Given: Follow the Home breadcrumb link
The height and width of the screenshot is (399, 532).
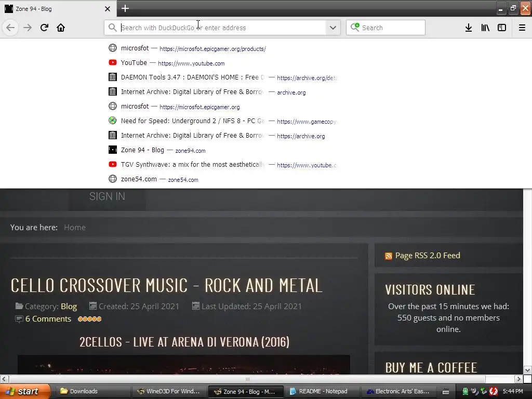Looking at the screenshot, I should [x=75, y=228].
